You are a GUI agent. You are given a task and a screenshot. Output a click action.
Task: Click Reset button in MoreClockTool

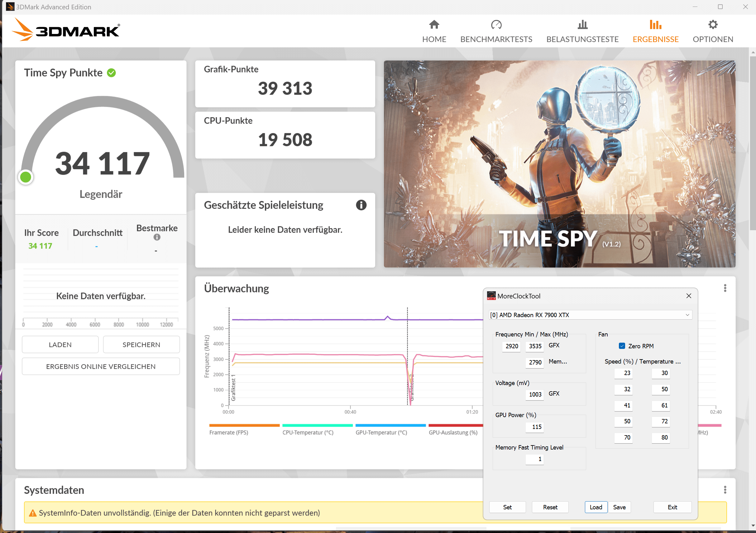point(550,507)
